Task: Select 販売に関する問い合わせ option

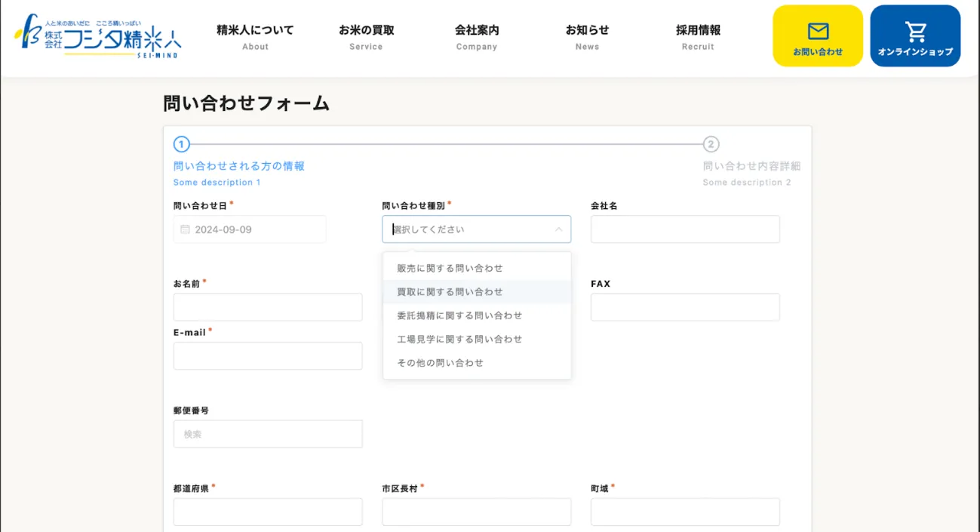Action: 450,268
